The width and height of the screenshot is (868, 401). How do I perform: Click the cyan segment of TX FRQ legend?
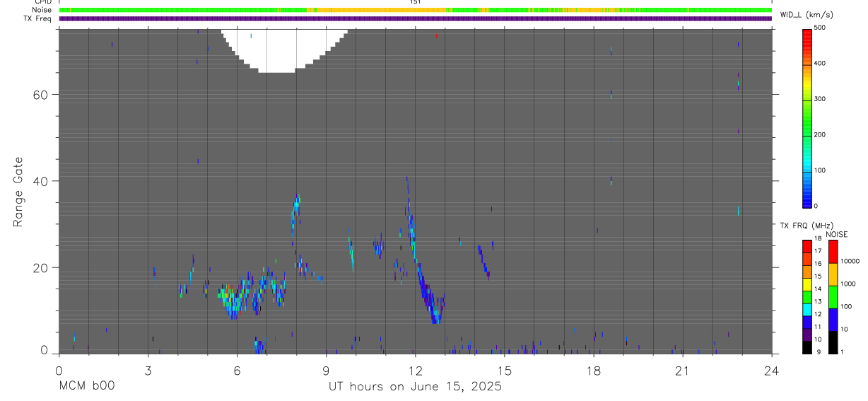808,310
